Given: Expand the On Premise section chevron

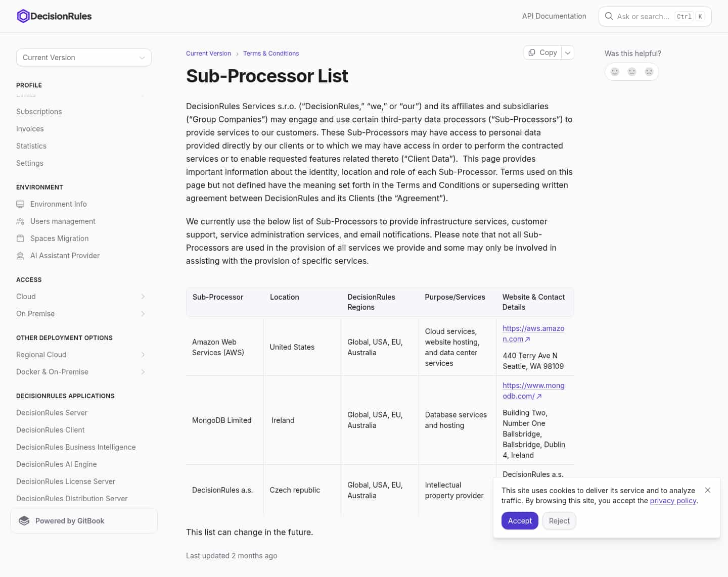Looking at the screenshot, I should 143,314.
